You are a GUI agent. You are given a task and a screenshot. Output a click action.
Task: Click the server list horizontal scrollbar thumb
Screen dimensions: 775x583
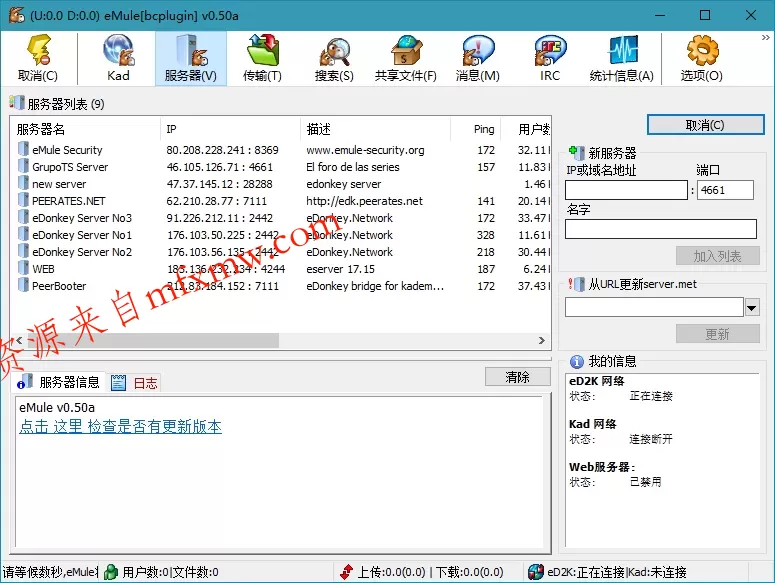[153, 340]
